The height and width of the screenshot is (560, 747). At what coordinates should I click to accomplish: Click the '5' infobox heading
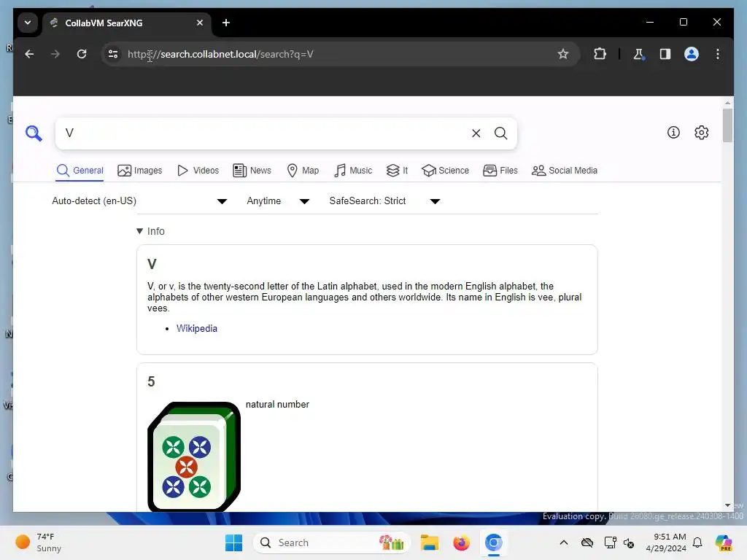151,382
